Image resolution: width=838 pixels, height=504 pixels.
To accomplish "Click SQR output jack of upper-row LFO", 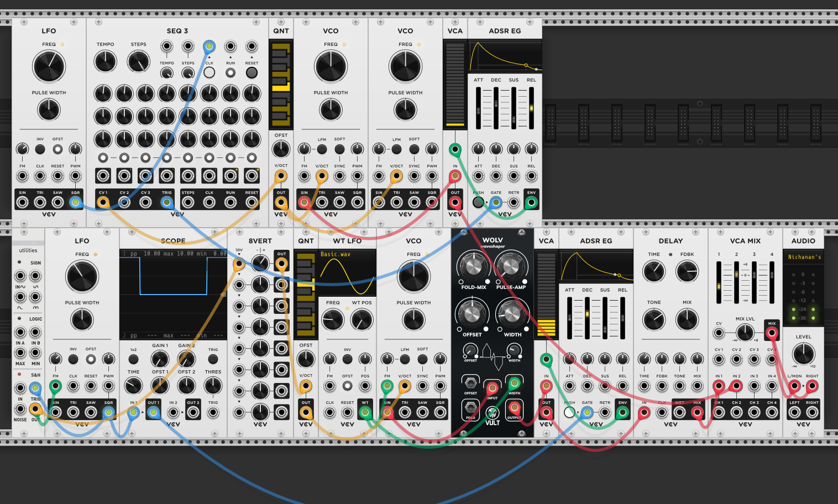I will click(76, 202).
